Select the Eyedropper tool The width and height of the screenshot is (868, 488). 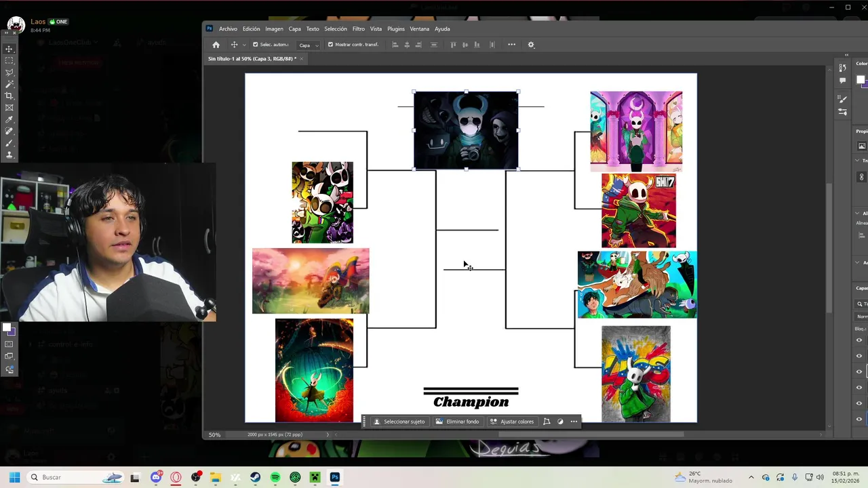pyautogui.click(x=9, y=119)
